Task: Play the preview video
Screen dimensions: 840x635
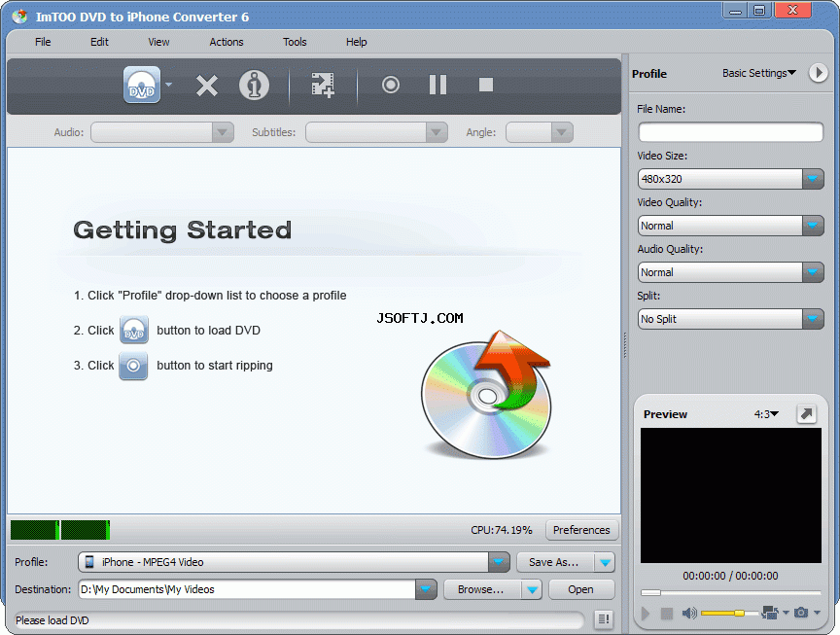Action: (646, 613)
